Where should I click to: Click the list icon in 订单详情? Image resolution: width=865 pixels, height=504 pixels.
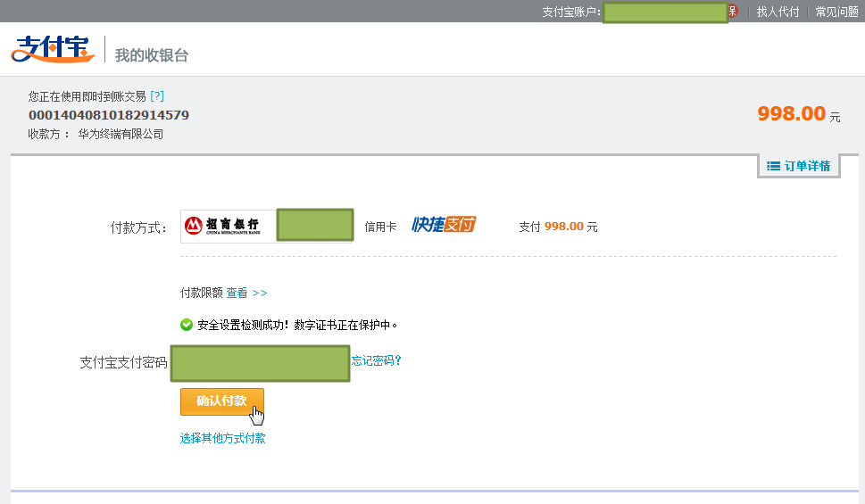773,166
